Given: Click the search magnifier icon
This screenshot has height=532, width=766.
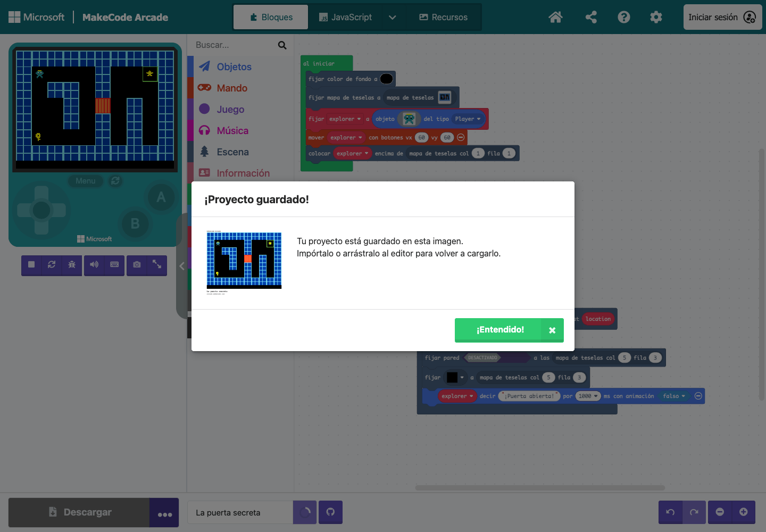Looking at the screenshot, I should [282, 45].
